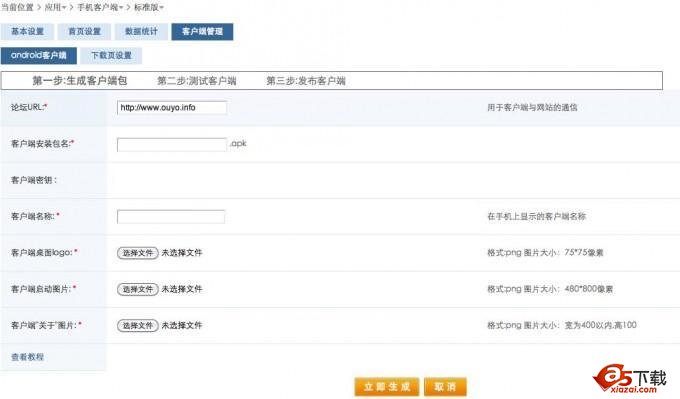This screenshot has height=399, width=680.
Task: Go to step 第二步:测试客户端
Action: click(x=196, y=81)
